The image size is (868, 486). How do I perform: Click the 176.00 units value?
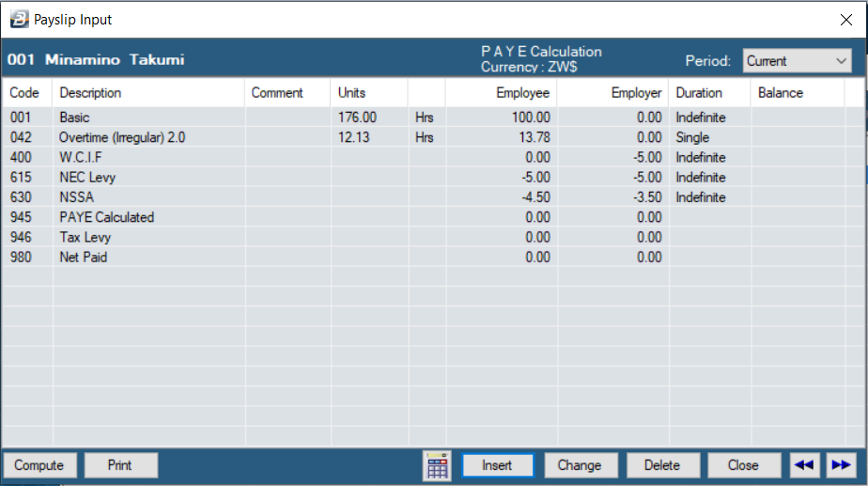[x=357, y=118]
